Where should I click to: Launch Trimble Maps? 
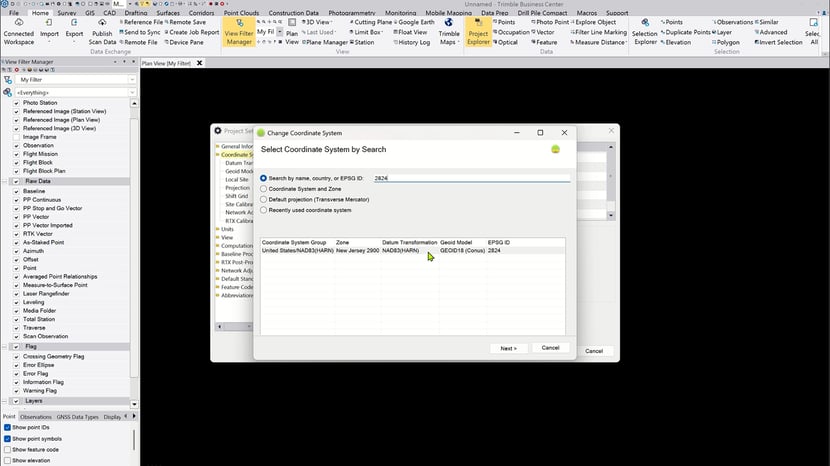(449, 32)
